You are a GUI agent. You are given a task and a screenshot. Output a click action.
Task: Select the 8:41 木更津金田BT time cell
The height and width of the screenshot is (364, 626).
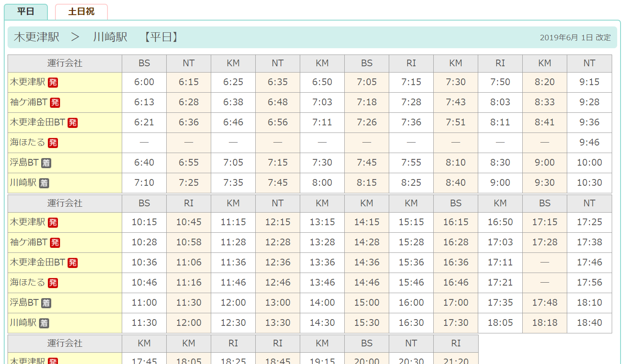click(x=545, y=122)
